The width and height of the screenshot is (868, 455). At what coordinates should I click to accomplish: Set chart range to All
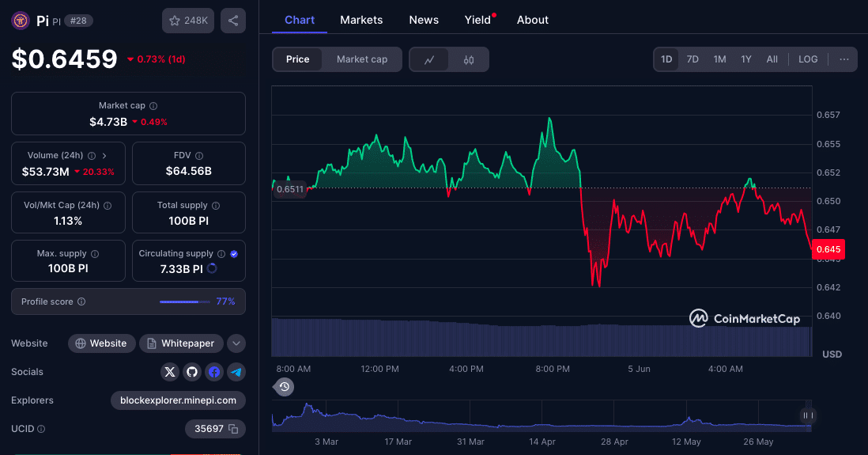click(772, 59)
